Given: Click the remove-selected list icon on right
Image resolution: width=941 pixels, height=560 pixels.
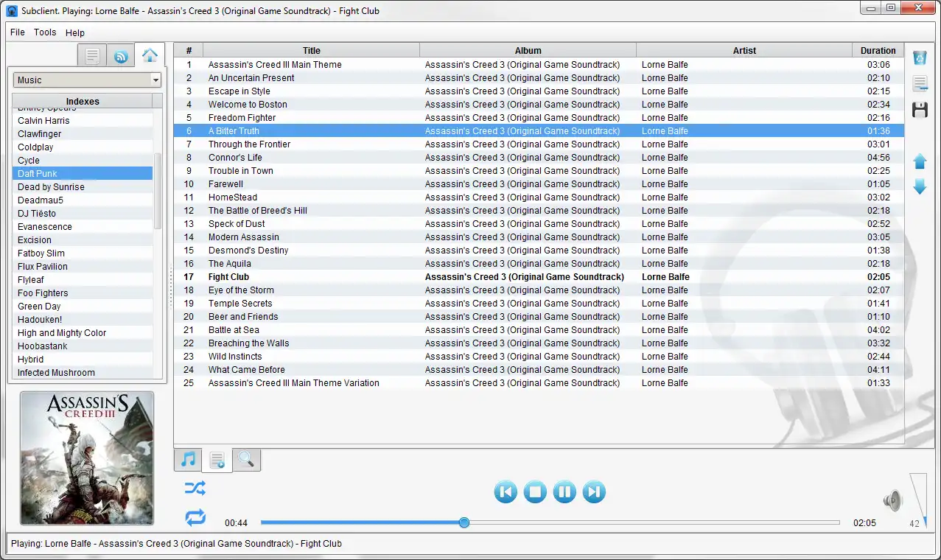Looking at the screenshot, I should (920, 84).
